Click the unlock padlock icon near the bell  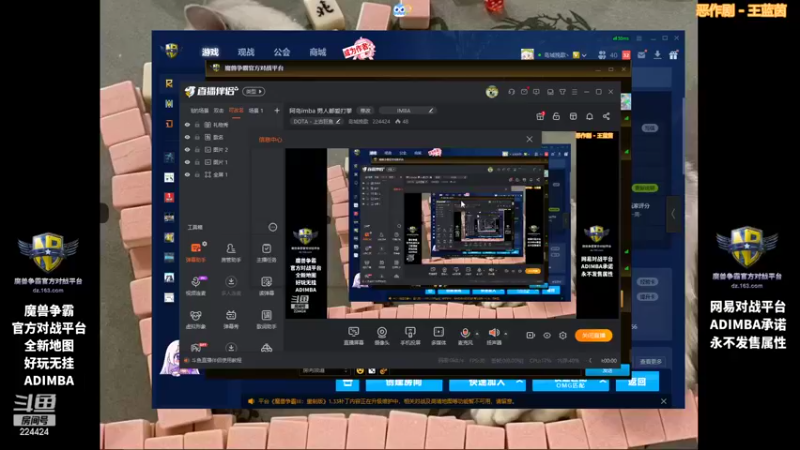tap(556, 116)
